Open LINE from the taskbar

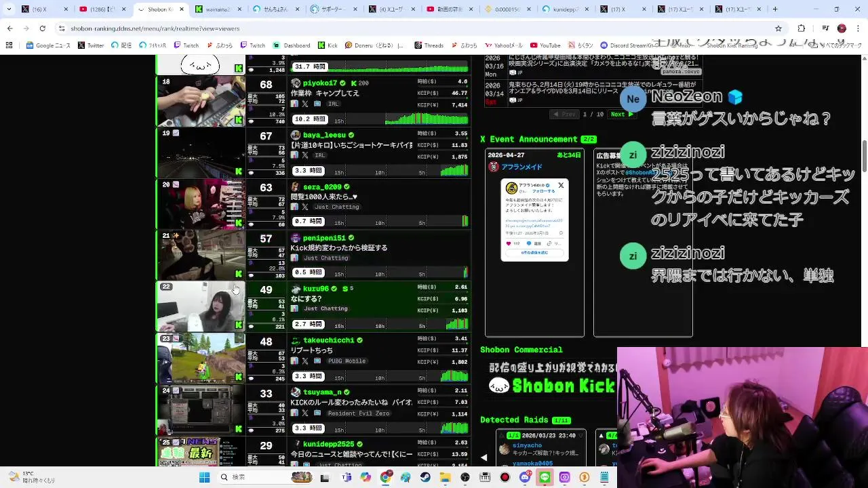click(x=545, y=477)
